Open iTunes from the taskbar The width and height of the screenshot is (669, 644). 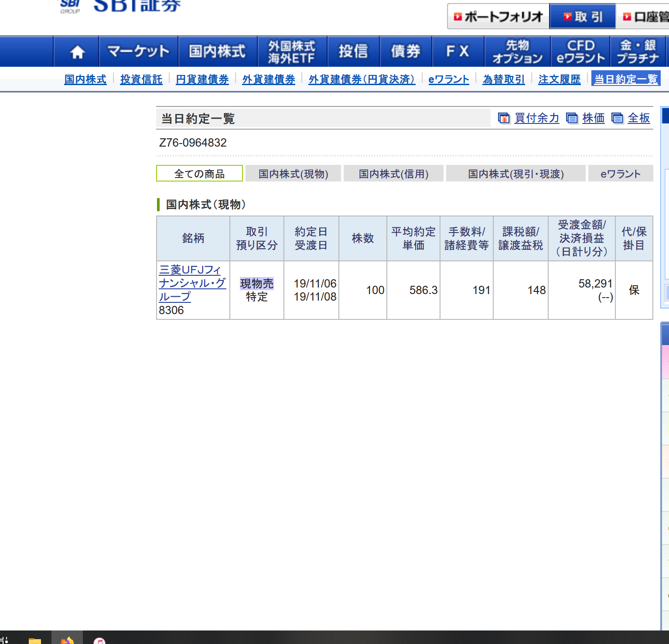(99, 640)
